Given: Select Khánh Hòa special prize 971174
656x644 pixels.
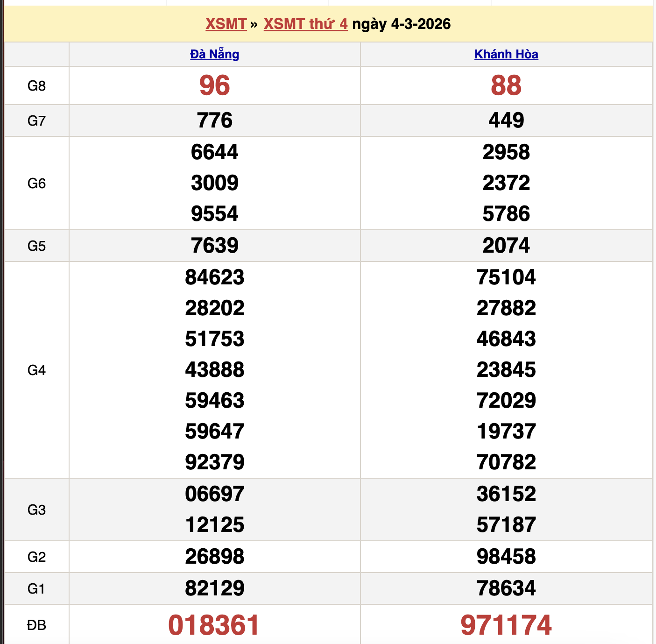Looking at the screenshot, I should pos(506,625).
